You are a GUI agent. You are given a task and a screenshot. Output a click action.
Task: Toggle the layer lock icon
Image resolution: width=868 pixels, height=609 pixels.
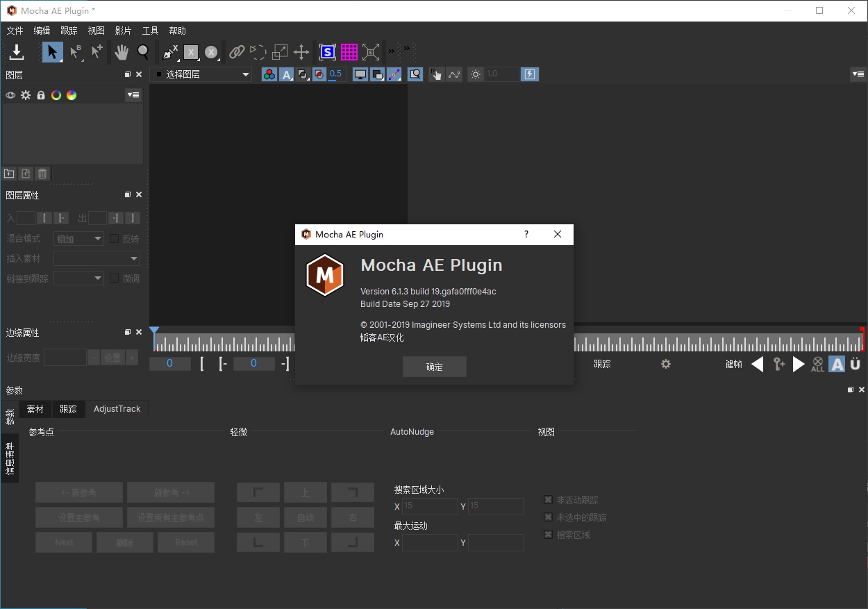tap(41, 95)
